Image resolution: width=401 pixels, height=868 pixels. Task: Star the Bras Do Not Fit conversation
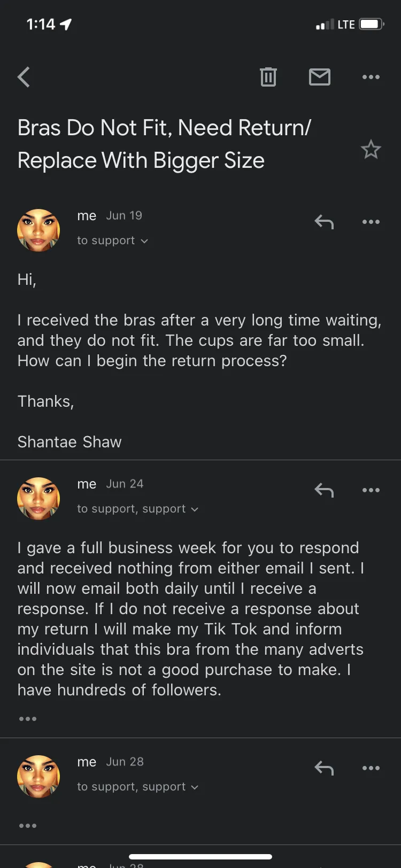pyautogui.click(x=371, y=150)
